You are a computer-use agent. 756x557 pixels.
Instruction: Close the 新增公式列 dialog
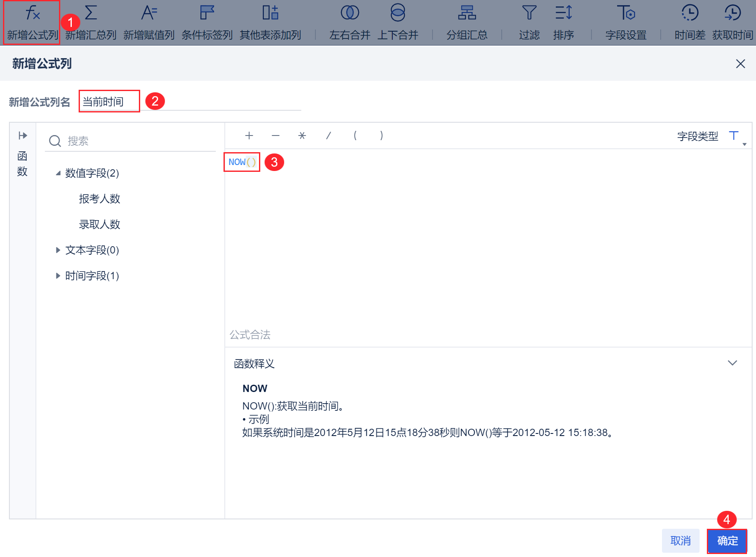pos(740,64)
